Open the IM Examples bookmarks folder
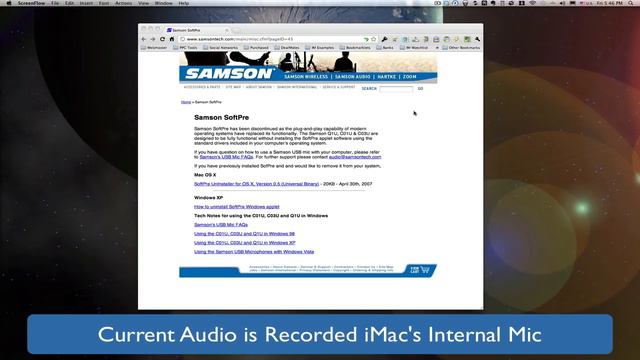640x360 pixels. pyautogui.click(x=320, y=48)
